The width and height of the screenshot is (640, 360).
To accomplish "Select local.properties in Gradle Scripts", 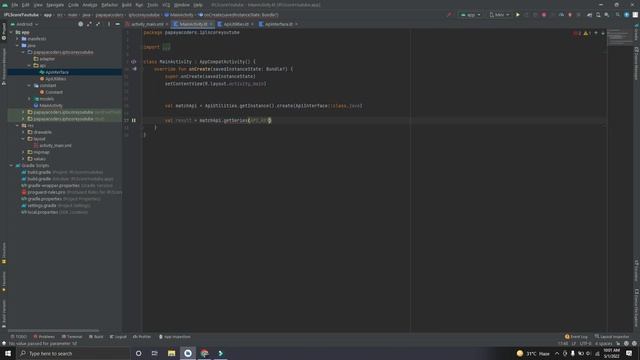I will coord(42,212).
